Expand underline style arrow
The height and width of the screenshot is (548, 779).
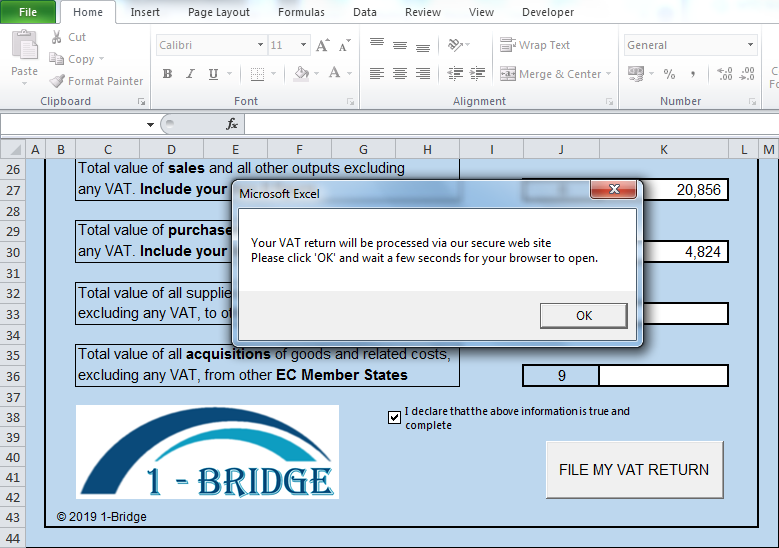[x=229, y=74]
